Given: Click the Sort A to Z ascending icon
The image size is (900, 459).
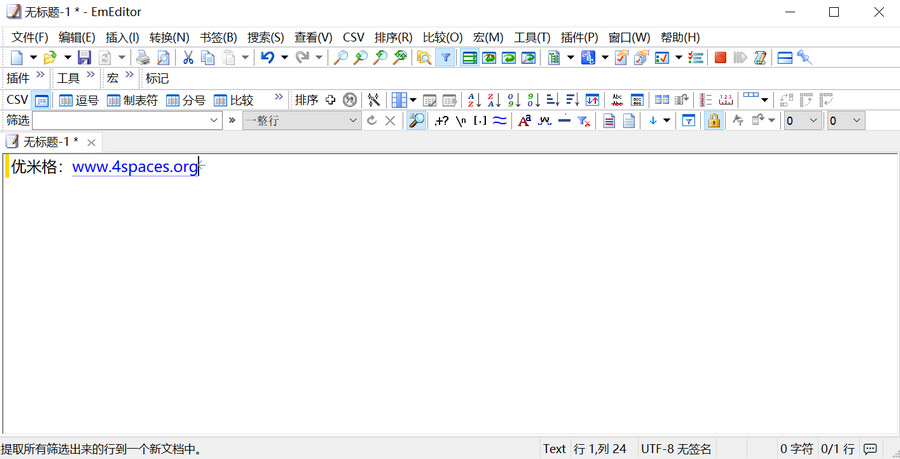Looking at the screenshot, I should pos(474,100).
